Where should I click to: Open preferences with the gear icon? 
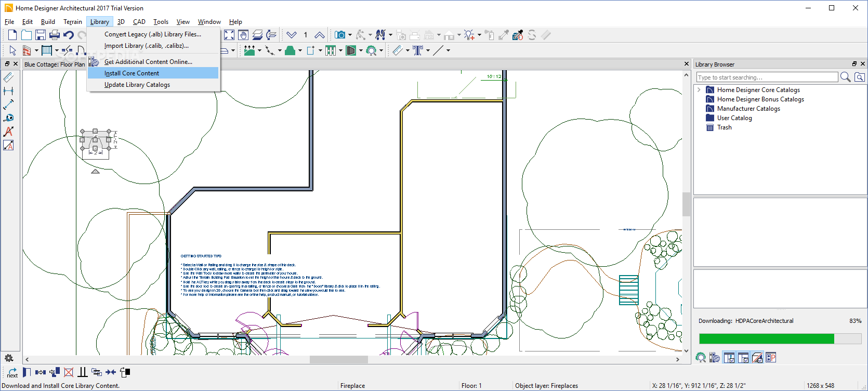click(9, 358)
